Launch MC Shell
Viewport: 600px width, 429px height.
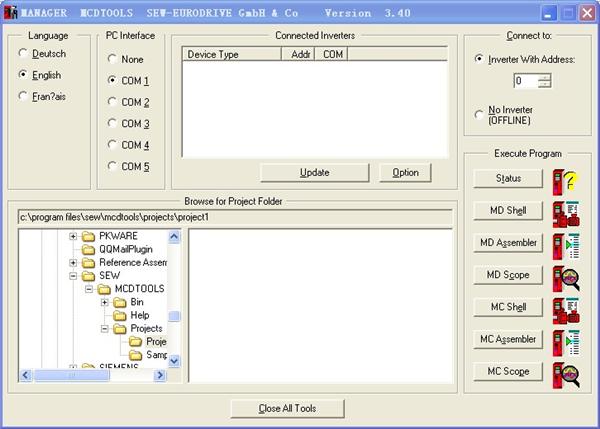point(508,307)
